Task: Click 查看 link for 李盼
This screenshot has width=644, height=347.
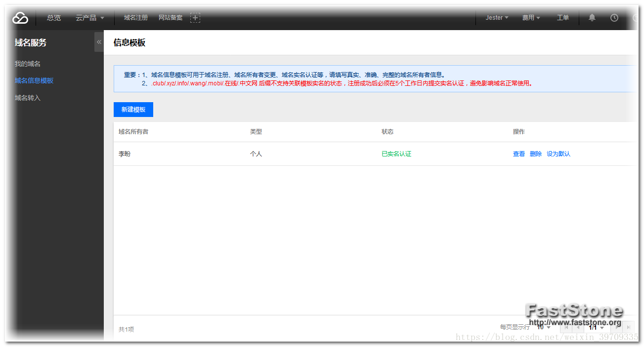Action: pos(519,154)
